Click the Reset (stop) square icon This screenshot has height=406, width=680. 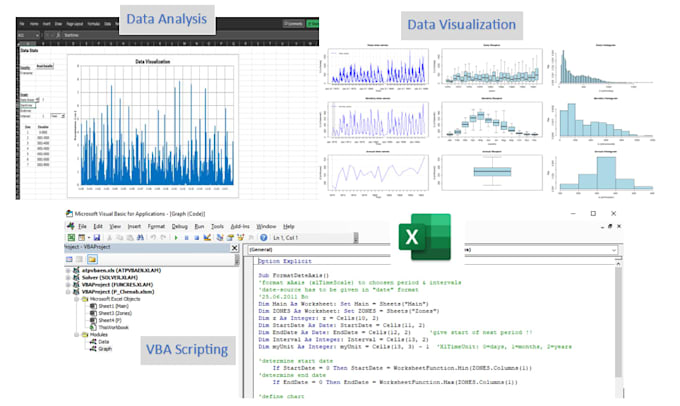196,238
